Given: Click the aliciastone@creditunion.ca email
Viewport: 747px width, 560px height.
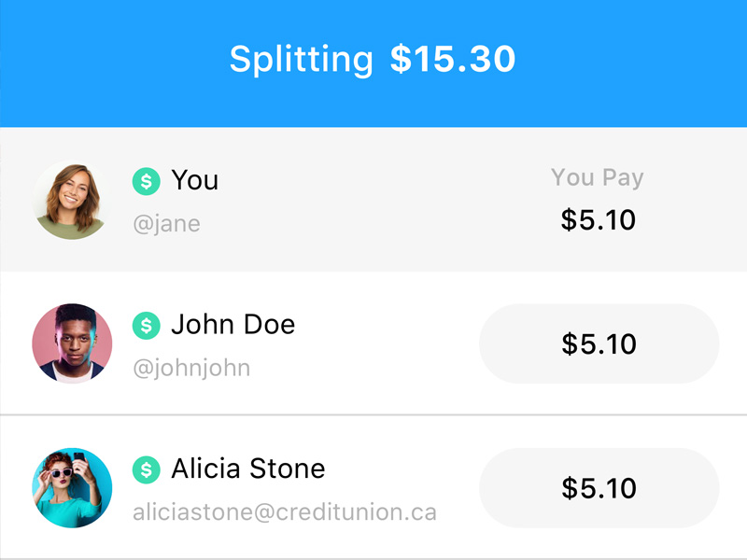Looking at the screenshot, I should pyautogui.click(x=284, y=512).
